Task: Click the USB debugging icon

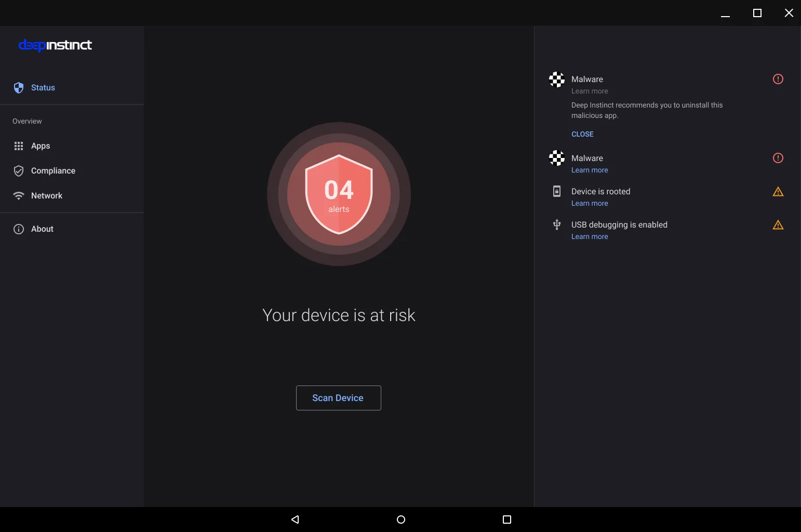Action: (x=557, y=224)
